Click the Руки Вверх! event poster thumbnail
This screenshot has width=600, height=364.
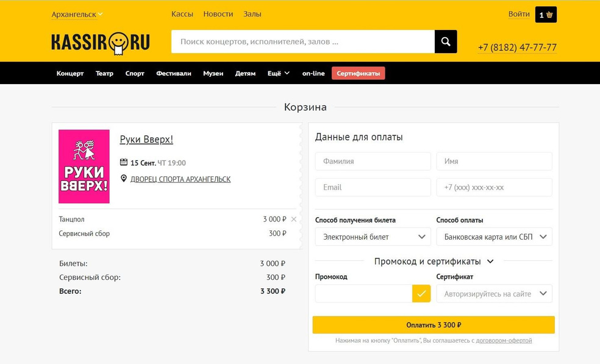tap(84, 166)
